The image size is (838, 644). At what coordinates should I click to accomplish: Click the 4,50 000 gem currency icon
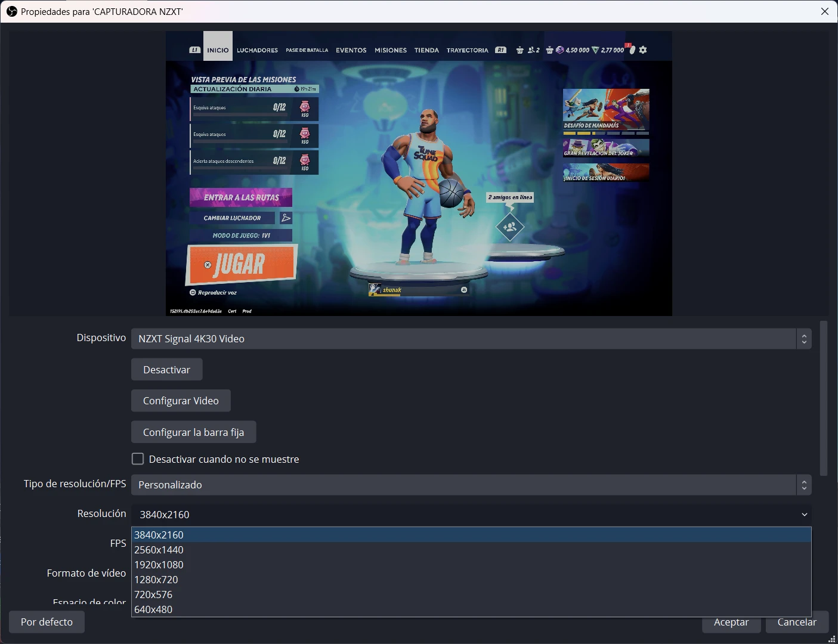(x=559, y=50)
